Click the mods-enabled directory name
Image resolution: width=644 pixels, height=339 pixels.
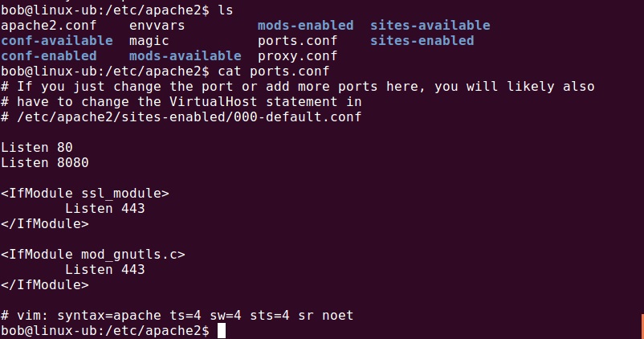tap(306, 26)
